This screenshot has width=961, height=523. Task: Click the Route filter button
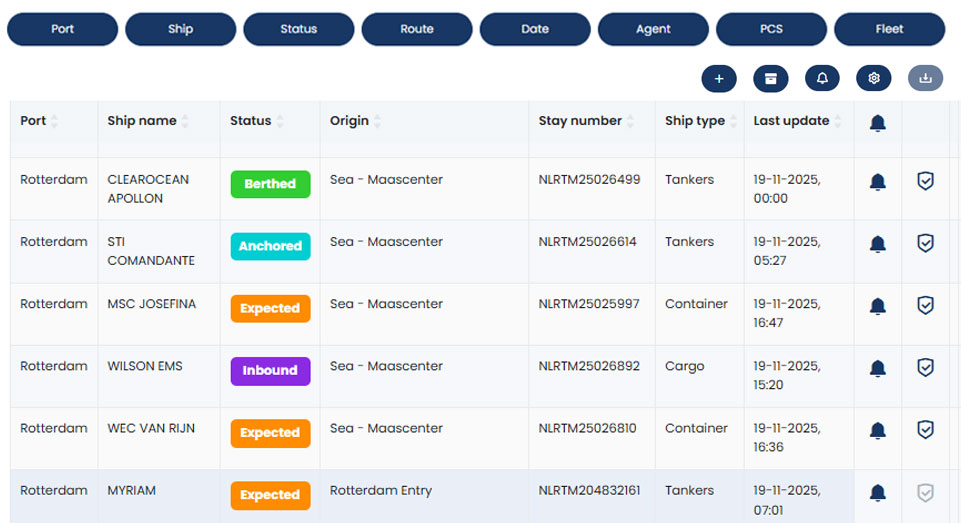[416, 29]
